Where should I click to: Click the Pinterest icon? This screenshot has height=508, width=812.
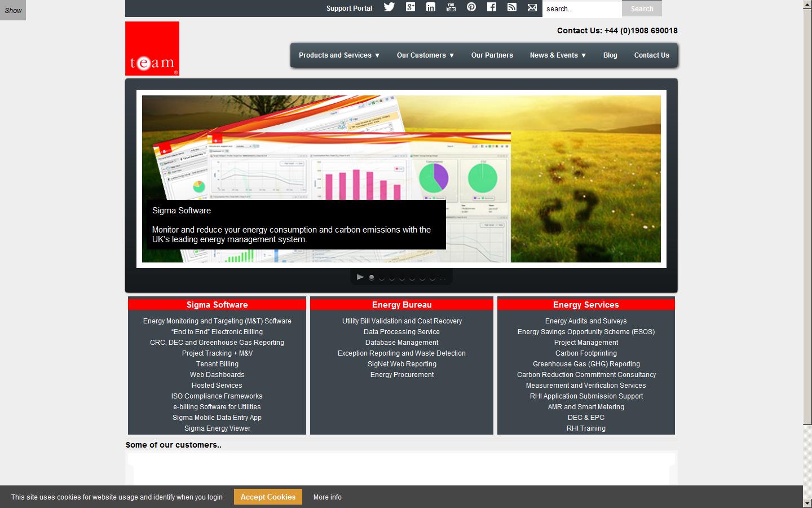point(471,7)
